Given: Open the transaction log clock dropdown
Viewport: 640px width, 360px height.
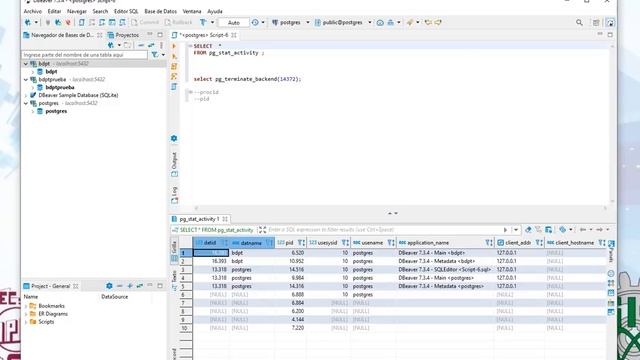Looking at the screenshot, I should pos(262,22).
